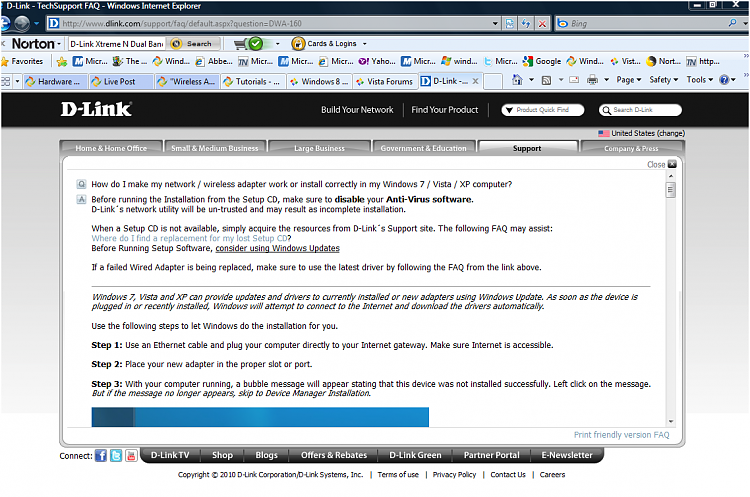The width and height of the screenshot is (750, 497).
Task: Select the Company & Press tab
Action: tap(631, 148)
